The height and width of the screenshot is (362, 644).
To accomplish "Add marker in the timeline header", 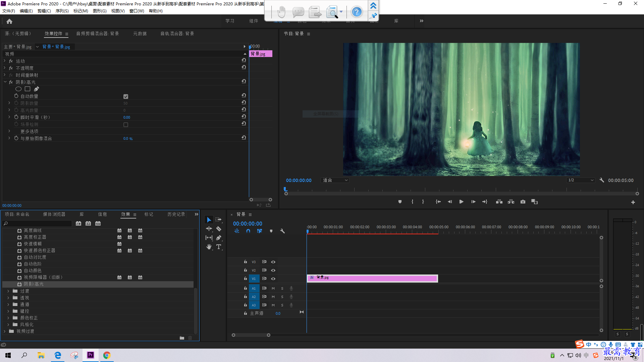I will pyautogui.click(x=271, y=231).
